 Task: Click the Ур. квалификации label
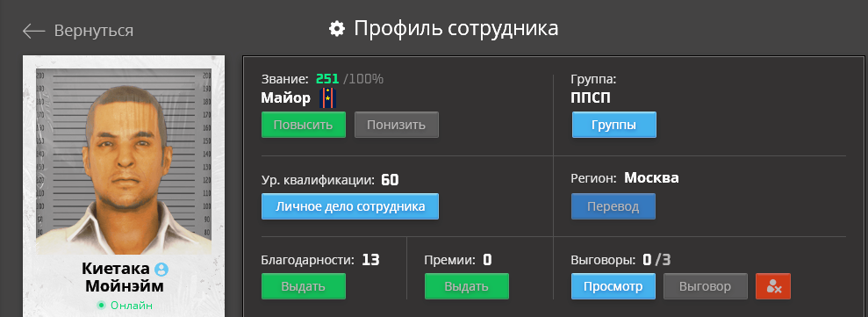(x=318, y=180)
